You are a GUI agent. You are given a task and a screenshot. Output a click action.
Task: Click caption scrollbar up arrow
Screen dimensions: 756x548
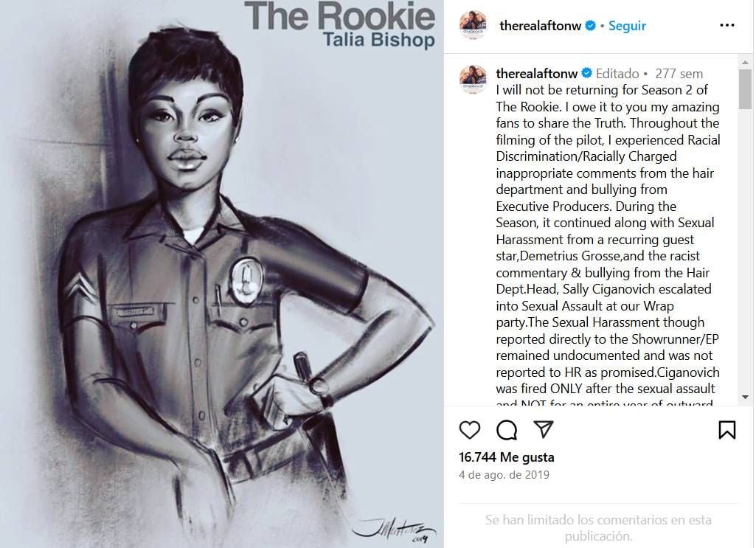tap(746, 62)
